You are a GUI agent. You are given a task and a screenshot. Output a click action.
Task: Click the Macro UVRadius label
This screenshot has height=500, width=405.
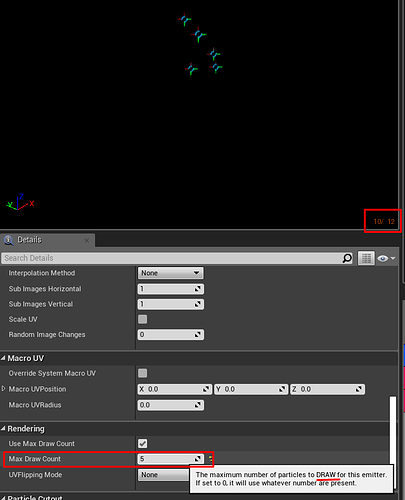[x=35, y=405]
